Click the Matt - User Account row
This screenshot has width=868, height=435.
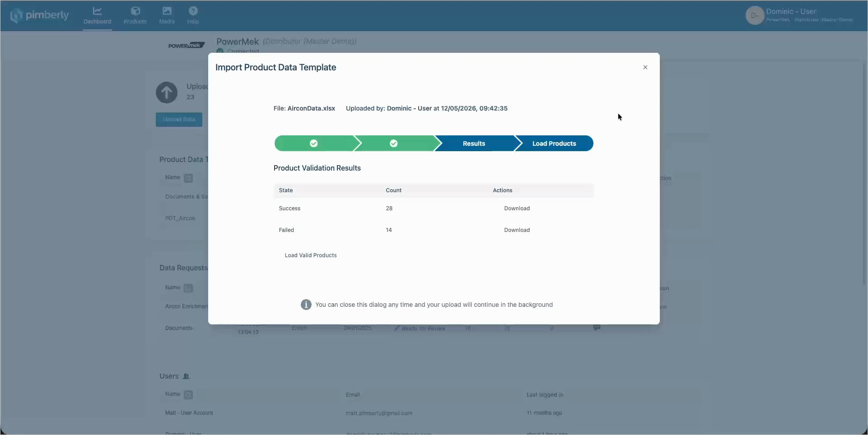click(189, 413)
